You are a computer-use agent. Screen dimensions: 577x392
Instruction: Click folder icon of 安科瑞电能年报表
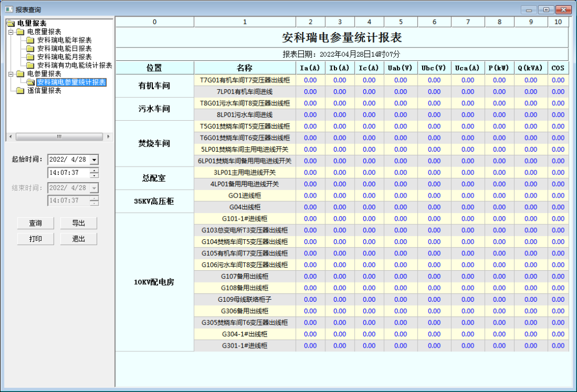click(30, 40)
